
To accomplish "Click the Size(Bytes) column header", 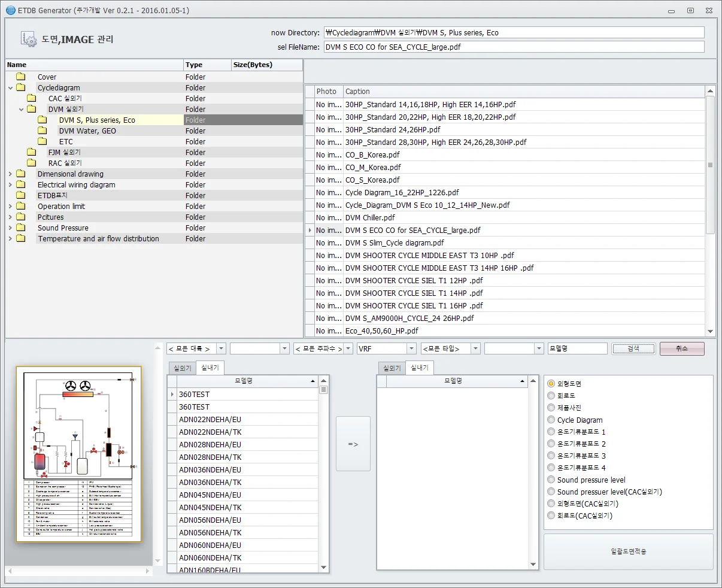I will tap(267, 65).
